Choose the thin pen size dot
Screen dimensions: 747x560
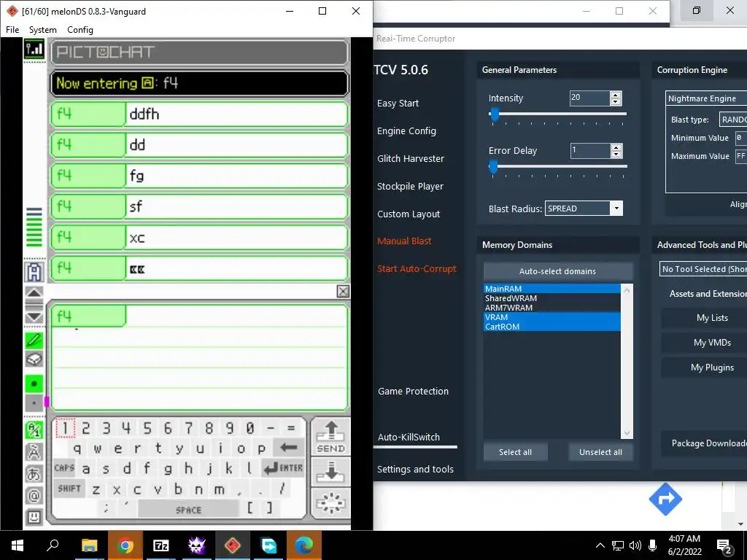tap(34, 403)
